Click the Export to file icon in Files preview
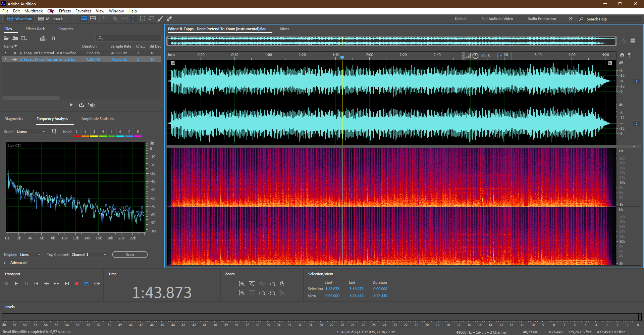Screen dimensions: 644x335 (x=82, y=105)
